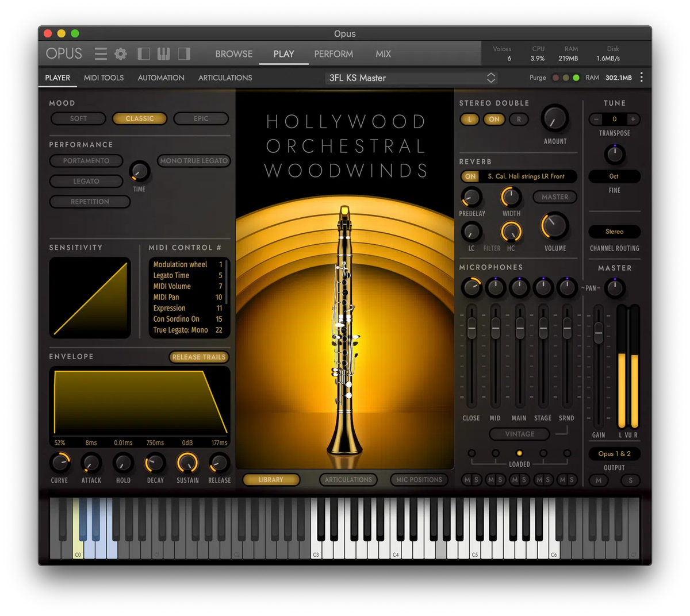The height and width of the screenshot is (616, 690).
Task: Click the RELEASE TRAILS button
Action: pos(198,357)
